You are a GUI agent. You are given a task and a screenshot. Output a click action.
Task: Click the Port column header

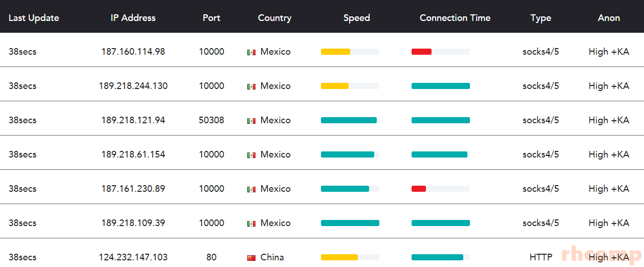click(x=211, y=18)
